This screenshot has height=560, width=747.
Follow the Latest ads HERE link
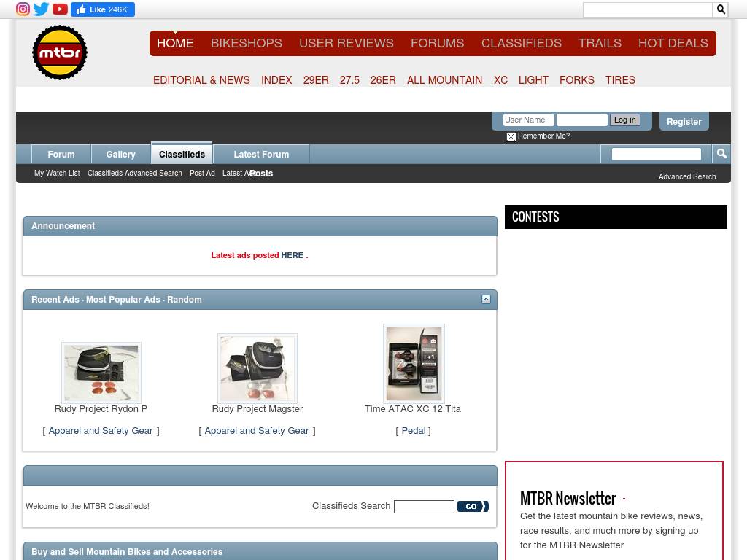click(x=292, y=256)
